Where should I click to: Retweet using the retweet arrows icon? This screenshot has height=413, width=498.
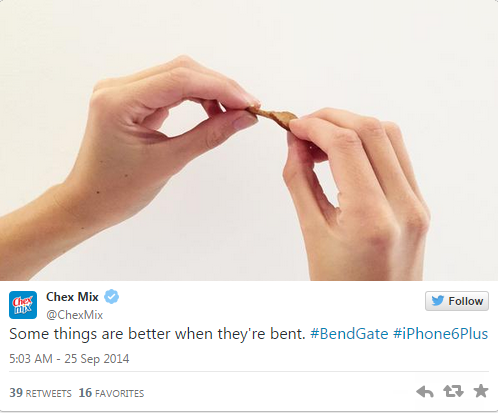point(453,391)
